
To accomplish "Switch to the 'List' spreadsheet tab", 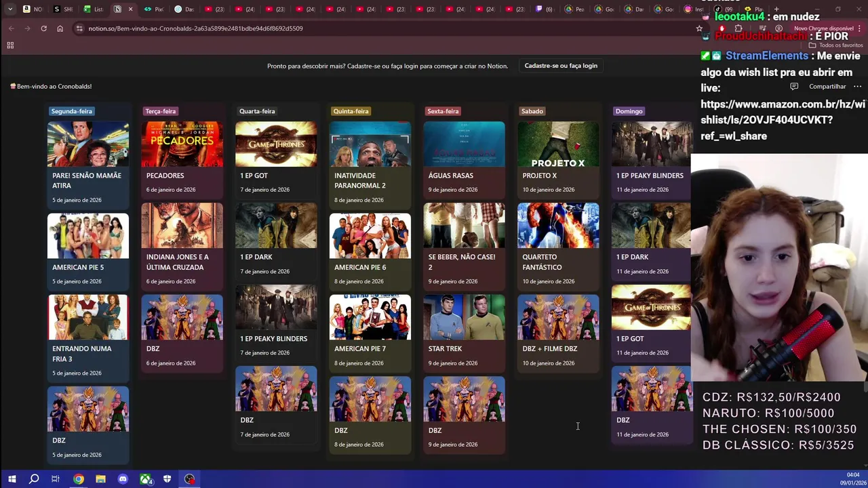I will coord(94,9).
